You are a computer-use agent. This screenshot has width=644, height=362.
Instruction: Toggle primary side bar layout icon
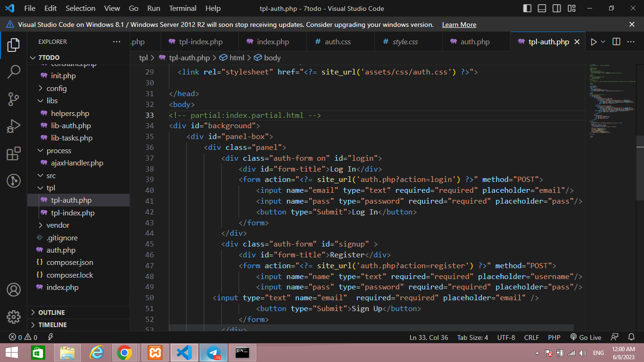click(x=528, y=8)
